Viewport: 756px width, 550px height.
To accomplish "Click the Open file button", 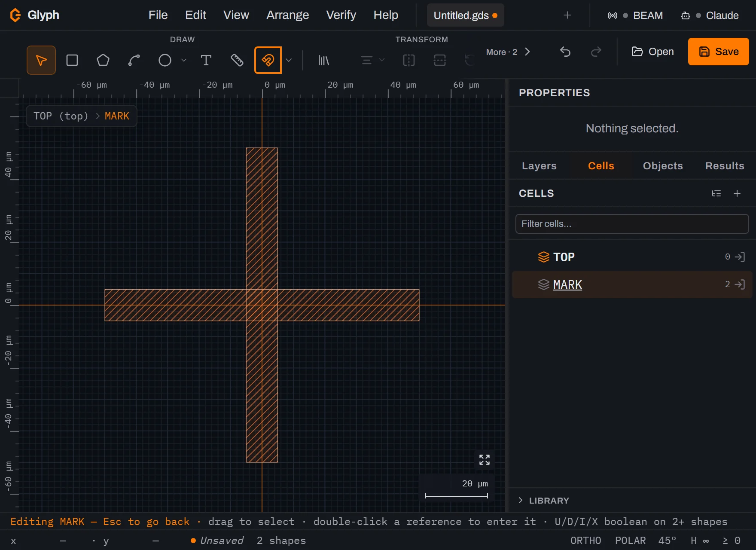I will (x=652, y=52).
